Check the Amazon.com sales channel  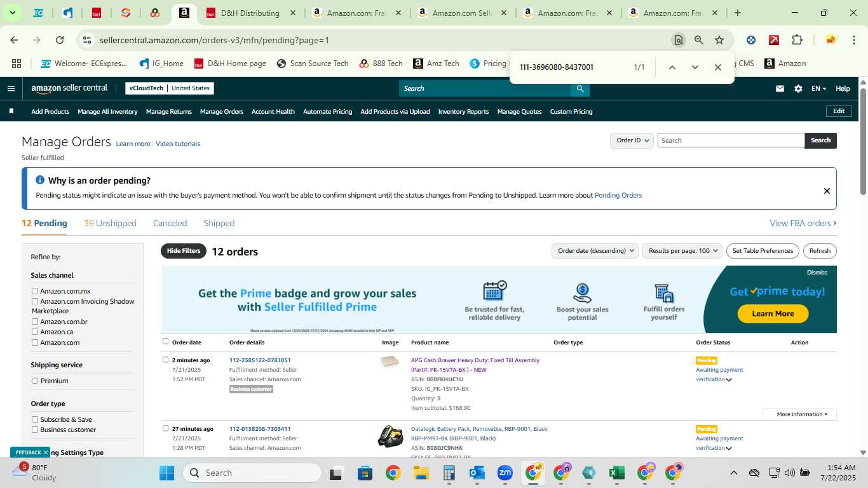[x=36, y=342]
